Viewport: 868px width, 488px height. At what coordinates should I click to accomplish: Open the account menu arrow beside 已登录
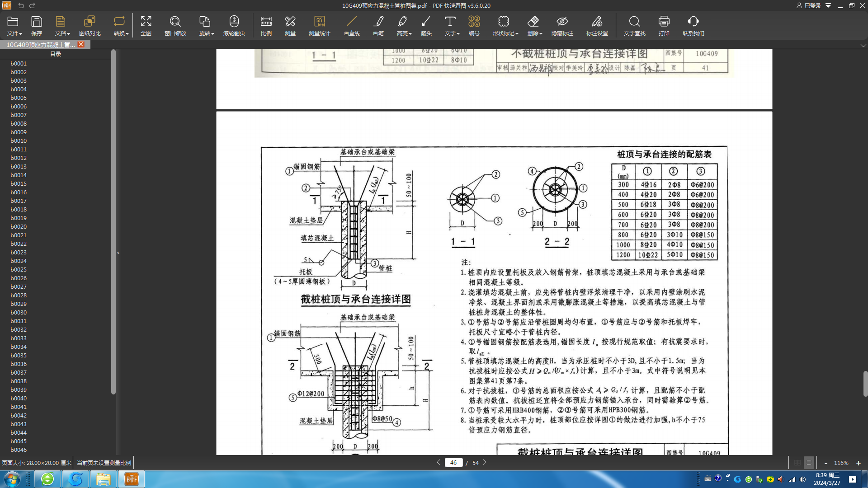tap(828, 5)
